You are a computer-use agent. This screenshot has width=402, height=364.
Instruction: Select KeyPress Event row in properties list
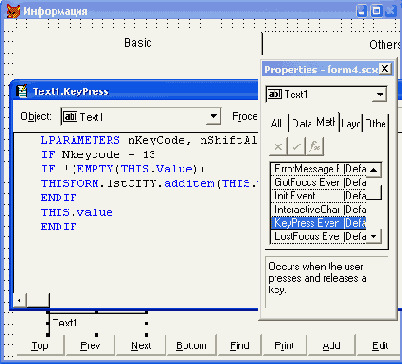(318, 223)
